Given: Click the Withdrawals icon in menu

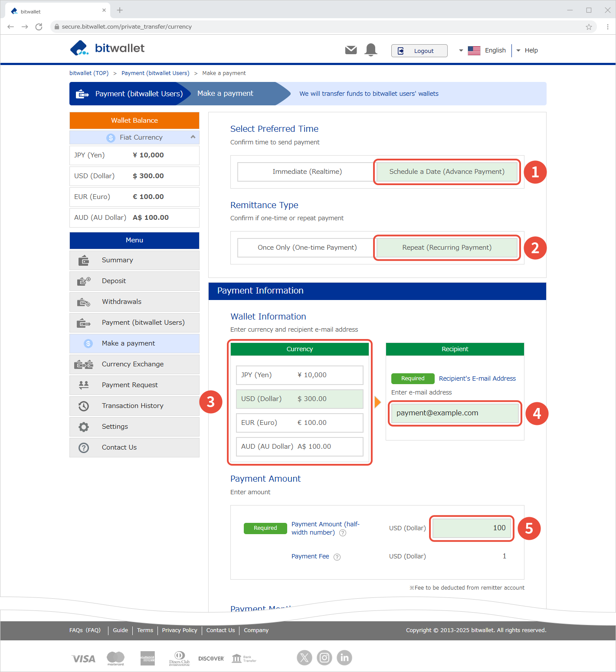Looking at the screenshot, I should point(84,302).
